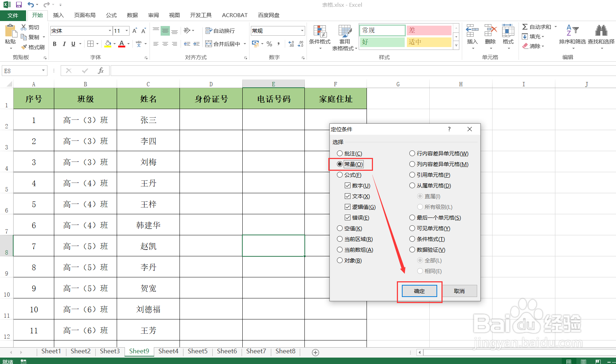This screenshot has height=364, width=616.
Task: Switch to Sheet4 tab
Action: (168, 351)
